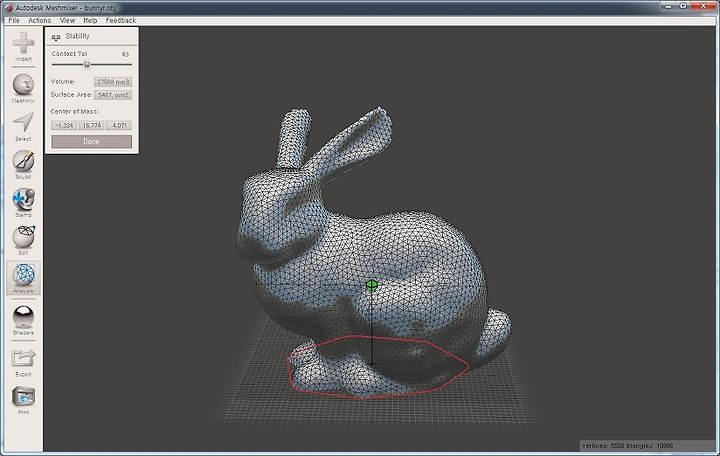The width and height of the screenshot is (720, 456).
Task: Open the Export tool
Action: [23, 362]
